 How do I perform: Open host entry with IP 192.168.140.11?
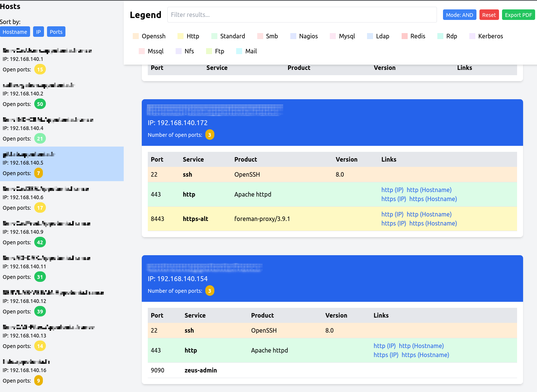tap(62, 268)
